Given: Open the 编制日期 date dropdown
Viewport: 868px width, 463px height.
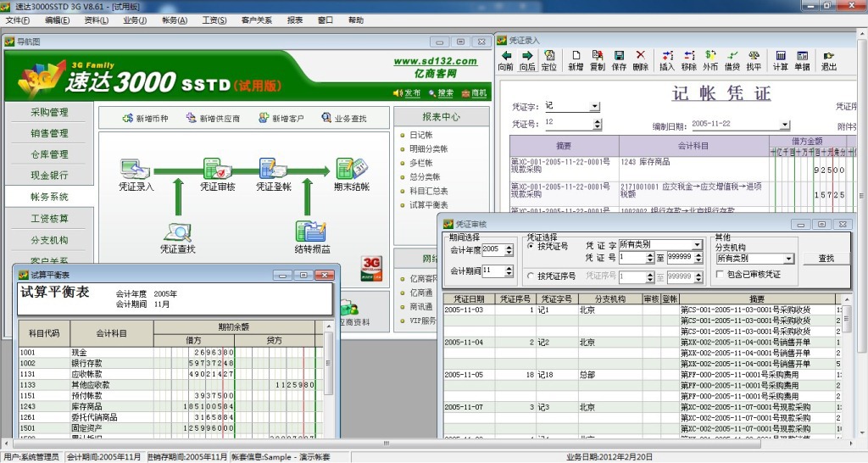Looking at the screenshot, I should tap(784, 125).
